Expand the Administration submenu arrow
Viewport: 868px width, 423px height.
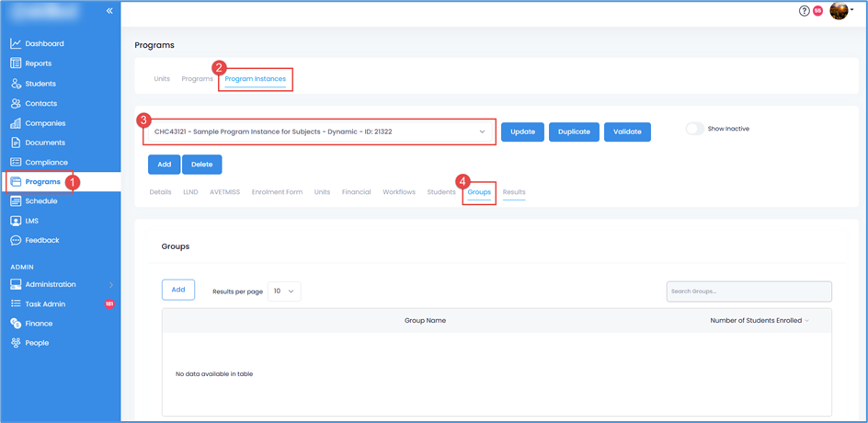pos(111,285)
